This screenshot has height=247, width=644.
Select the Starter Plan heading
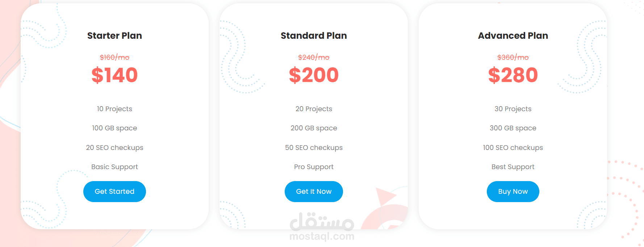click(114, 35)
